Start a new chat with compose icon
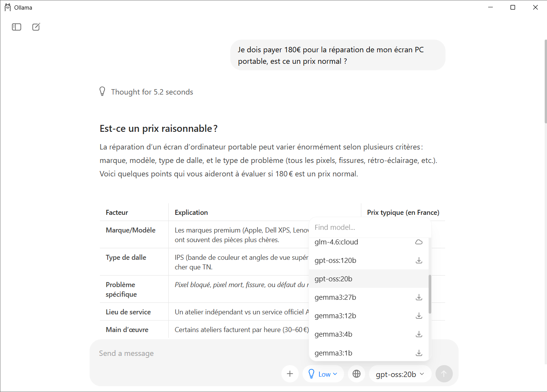 [x=36, y=27]
